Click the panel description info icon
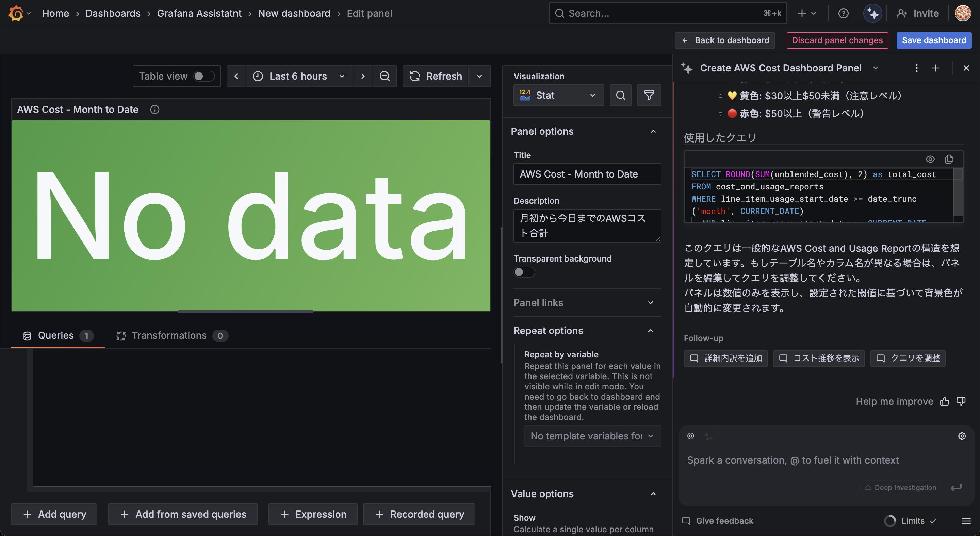Image resolution: width=980 pixels, height=536 pixels. [154, 110]
